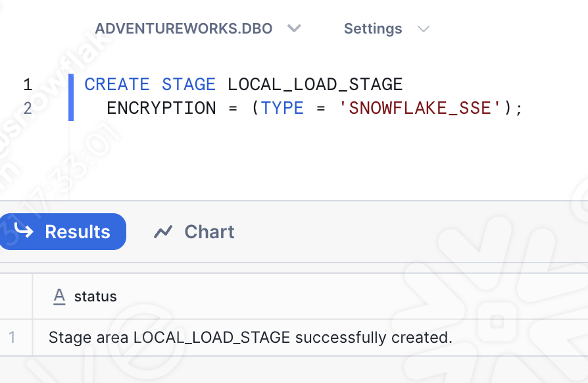The image size is (588, 383).
Task: Select the status column header
Action: click(x=95, y=296)
